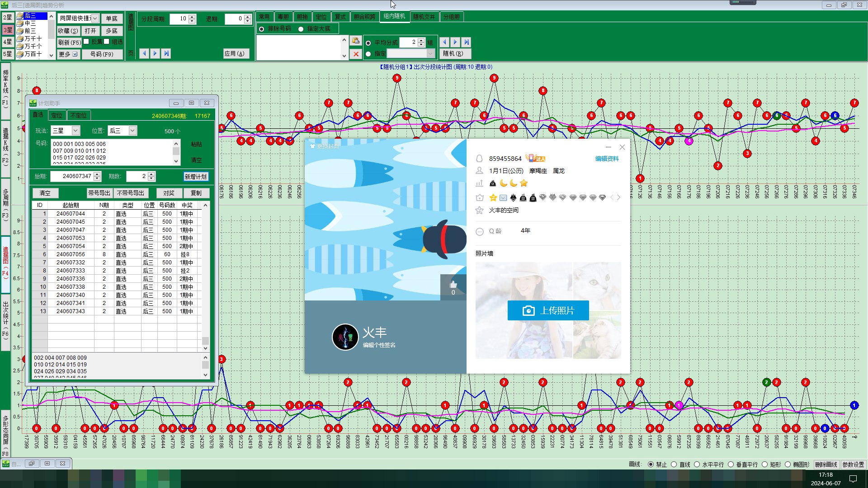Click the plan list vertical scrollbar thumb
Viewport: 868px width, 488px height.
[x=205, y=341]
